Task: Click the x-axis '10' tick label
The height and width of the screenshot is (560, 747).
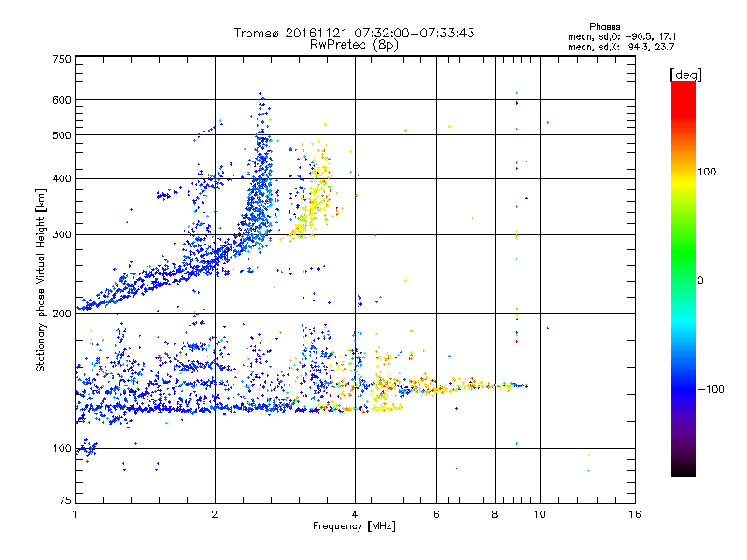Action: pos(540,514)
